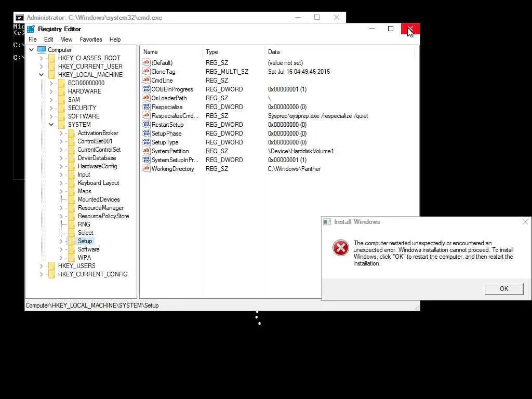The width and height of the screenshot is (532, 399).
Task: Click the CloneTag value icon
Action: 146,71
